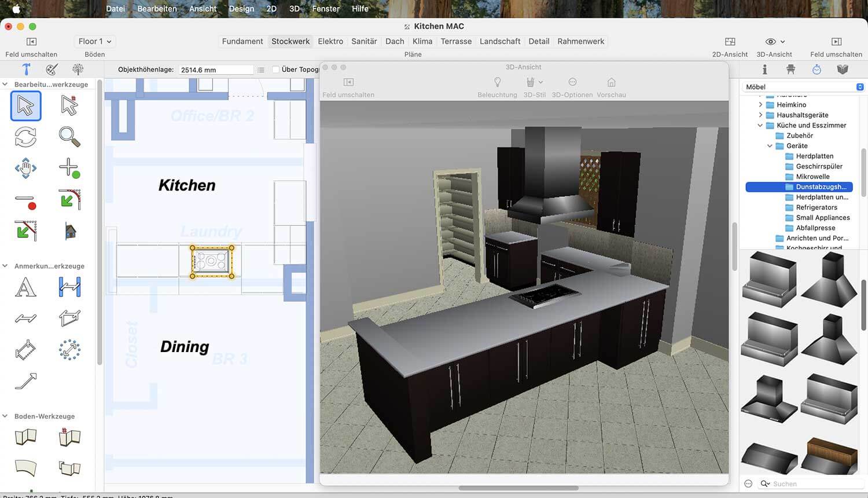Screen dimensions: 868x498
Task: Switch to the Dach plan tab
Action: click(x=395, y=41)
